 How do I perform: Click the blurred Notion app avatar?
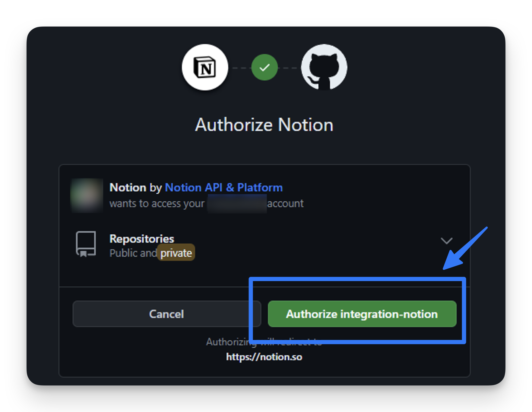(87, 195)
